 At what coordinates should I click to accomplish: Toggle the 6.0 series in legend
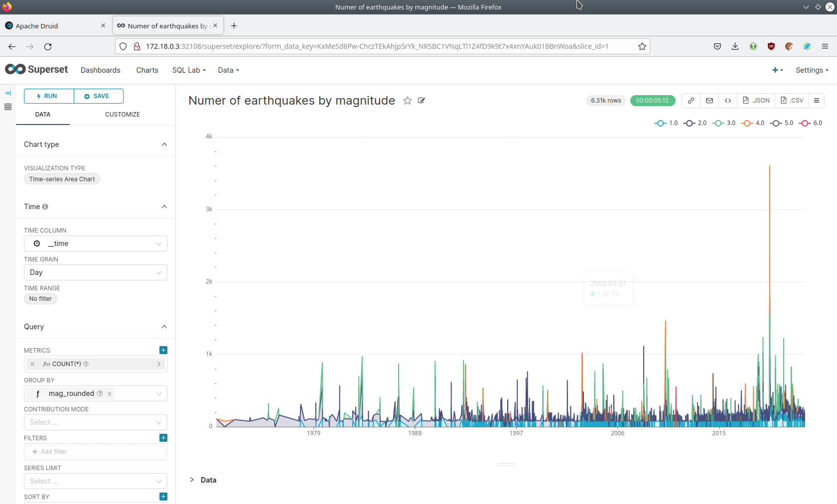[811, 123]
